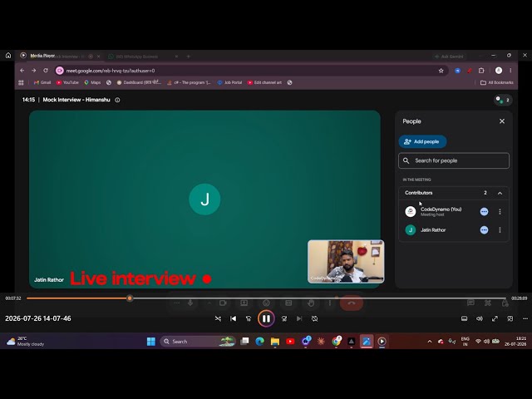Click the Windows taskbar Search box

coord(198,342)
